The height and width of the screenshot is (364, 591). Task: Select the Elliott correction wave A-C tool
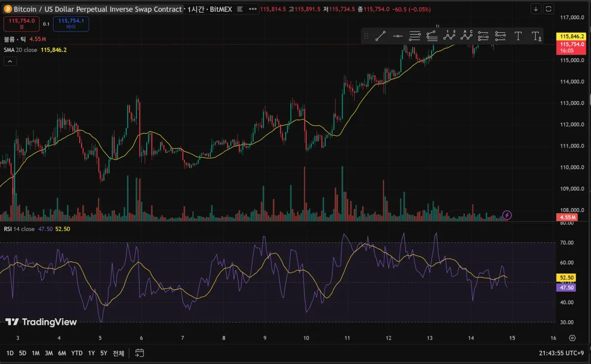tap(466, 35)
